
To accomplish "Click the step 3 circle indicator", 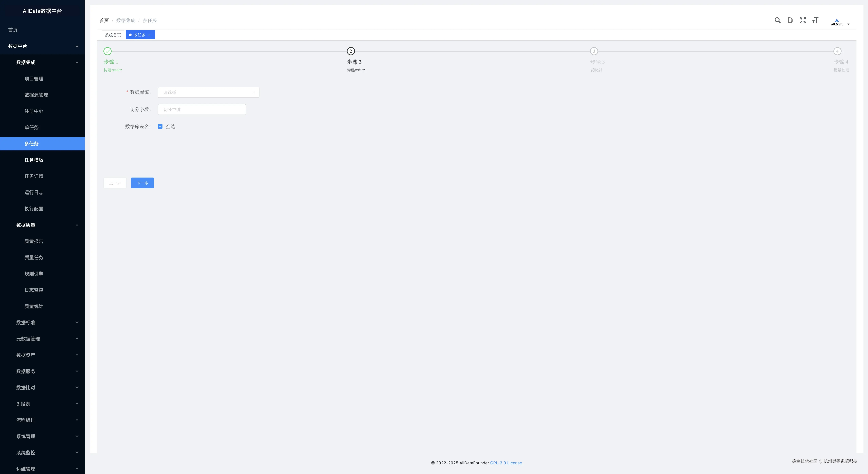I will [x=594, y=51].
